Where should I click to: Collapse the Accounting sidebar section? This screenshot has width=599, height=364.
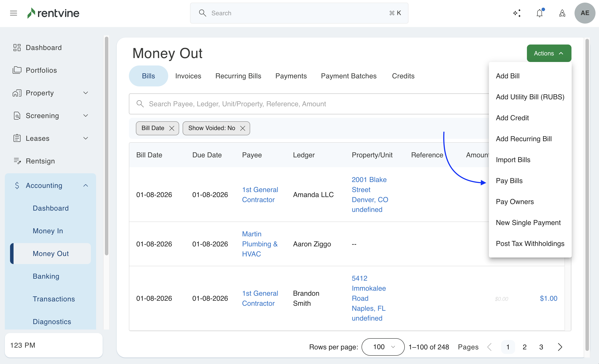point(86,185)
